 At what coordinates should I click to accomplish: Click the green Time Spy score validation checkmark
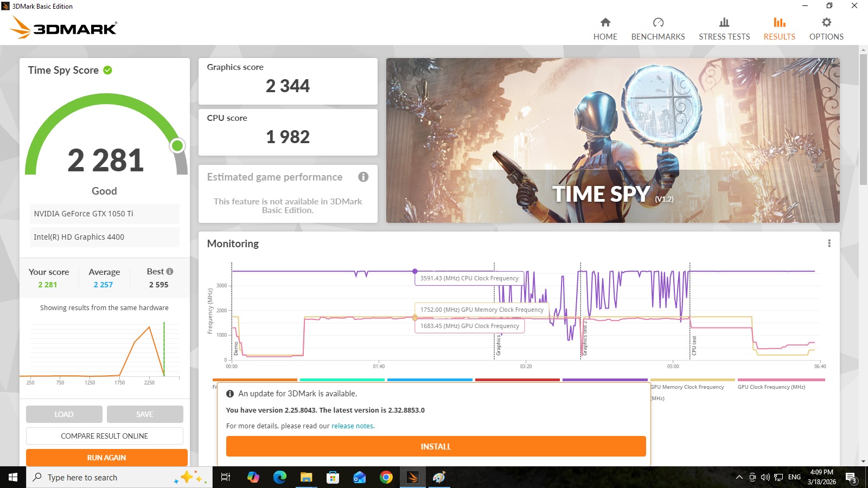click(x=108, y=70)
